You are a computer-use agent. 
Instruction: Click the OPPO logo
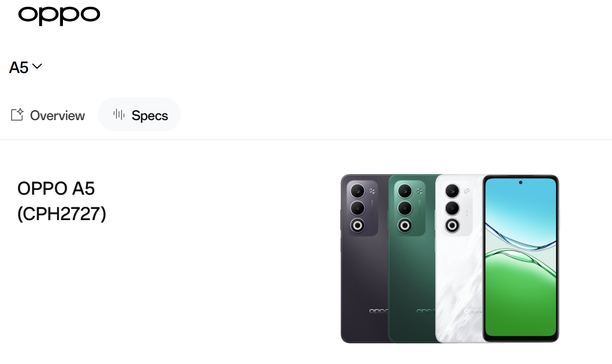59,16
